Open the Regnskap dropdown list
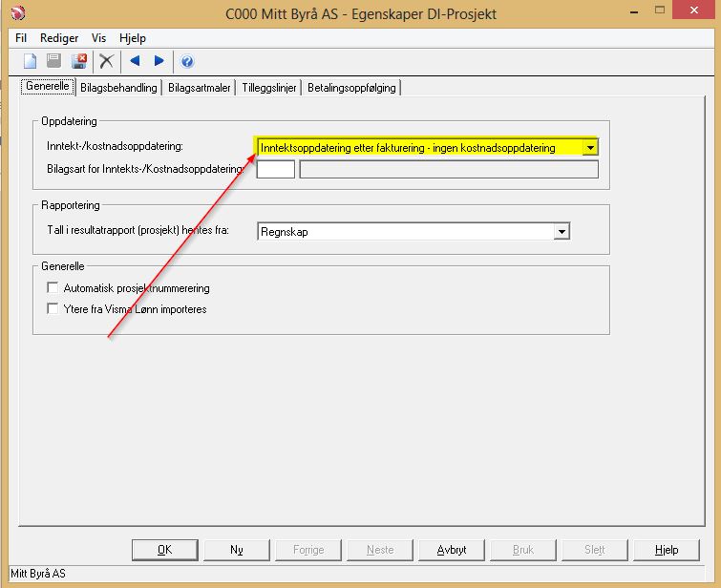The height and width of the screenshot is (588, 721). pos(562,231)
